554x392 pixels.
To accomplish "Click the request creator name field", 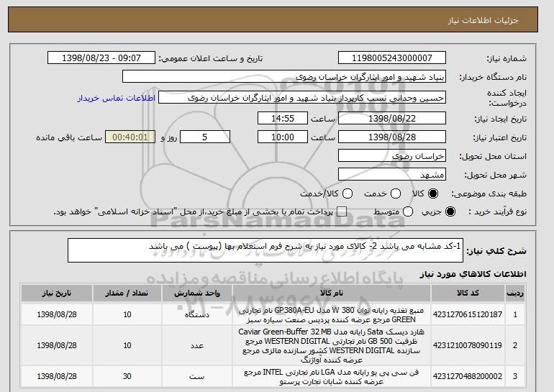I will 302,98.
